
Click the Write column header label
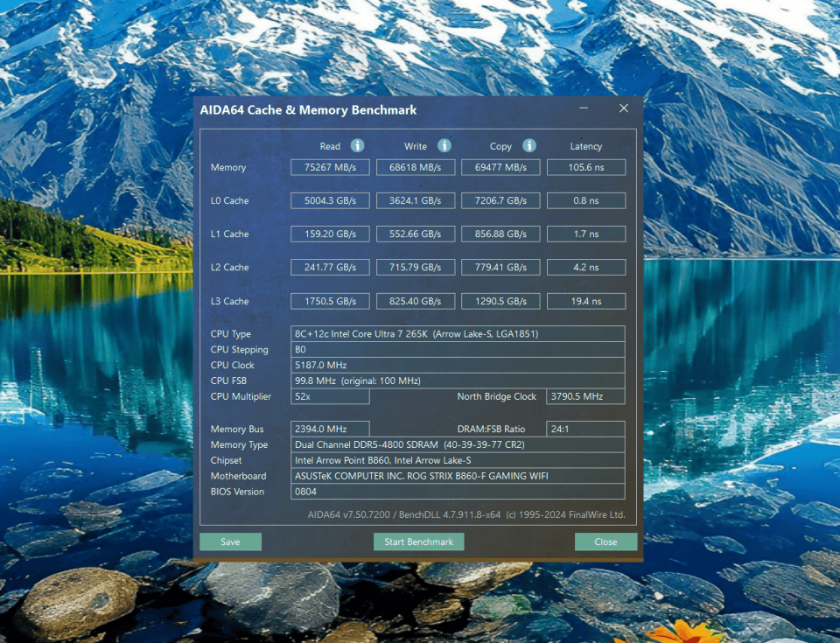coord(416,146)
